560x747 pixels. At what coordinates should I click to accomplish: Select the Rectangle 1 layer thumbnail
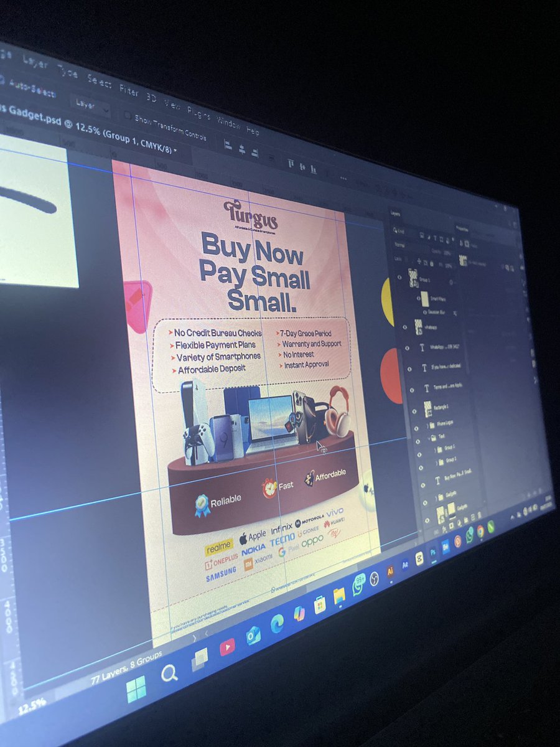(x=428, y=409)
